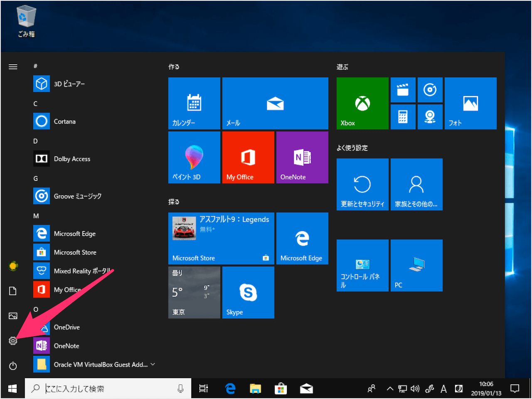Launch the Xbox tile
The width and height of the screenshot is (532, 399).
(362, 103)
